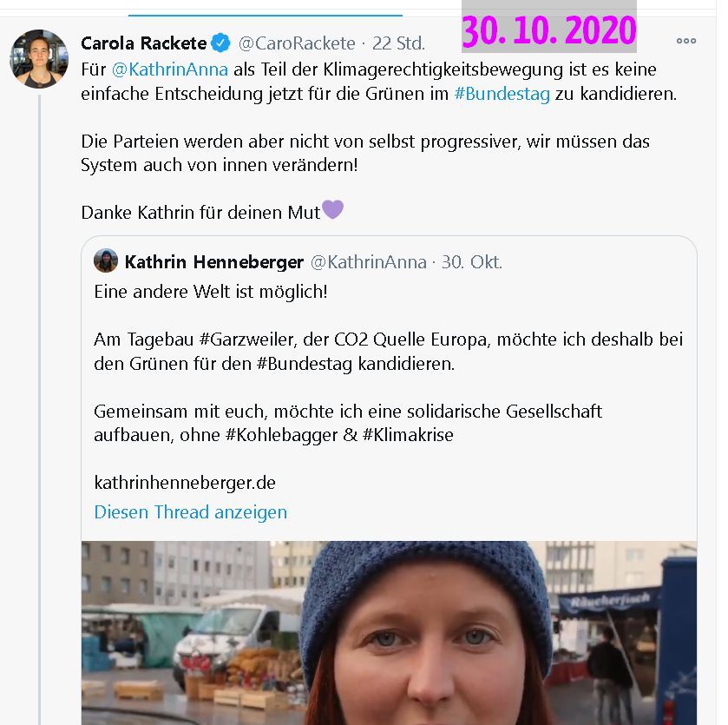
Task: Click the kathrinhenneberger.de website text
Action: click(185, 483)
